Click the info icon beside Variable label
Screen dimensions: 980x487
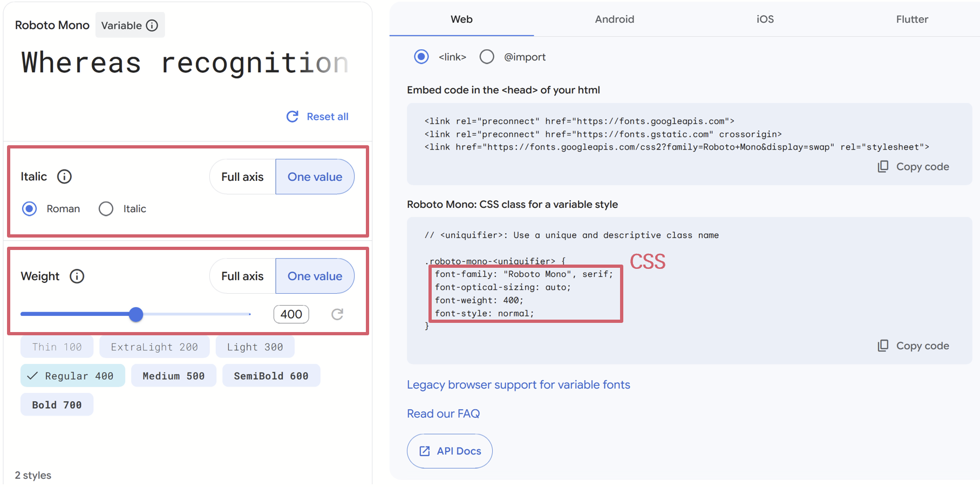(152, 25)
